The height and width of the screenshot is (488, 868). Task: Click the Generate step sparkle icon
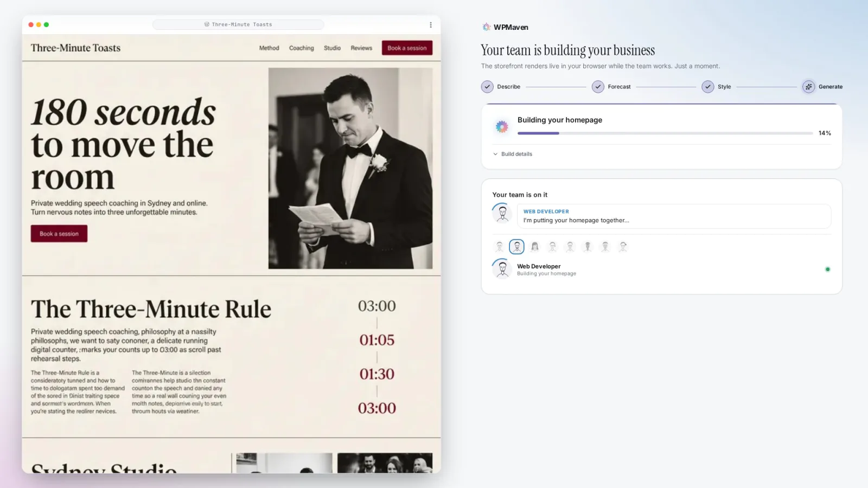808,87
